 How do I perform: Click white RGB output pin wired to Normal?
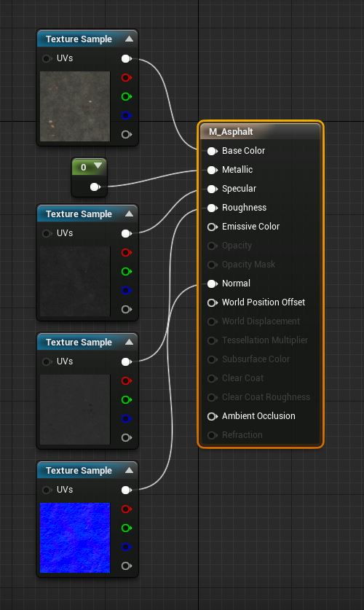[x=126, y=490]
